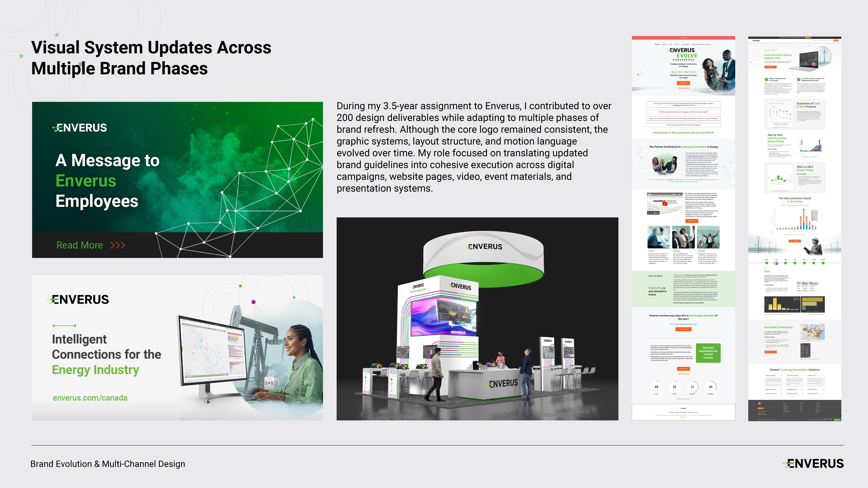This screenshot has width=868, height=488.
Task: Click the 88 days countdown circle
Action: tap(656, 387)
